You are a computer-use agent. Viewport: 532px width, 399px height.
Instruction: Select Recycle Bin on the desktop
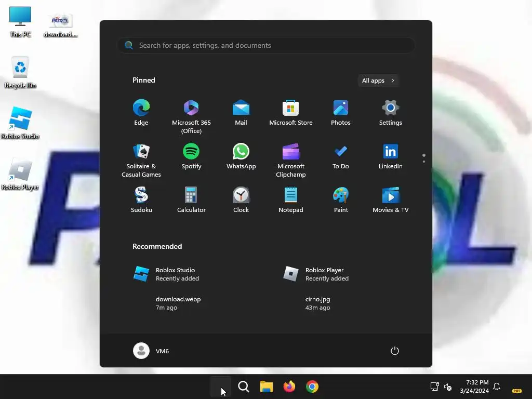[x=20, y=73]
